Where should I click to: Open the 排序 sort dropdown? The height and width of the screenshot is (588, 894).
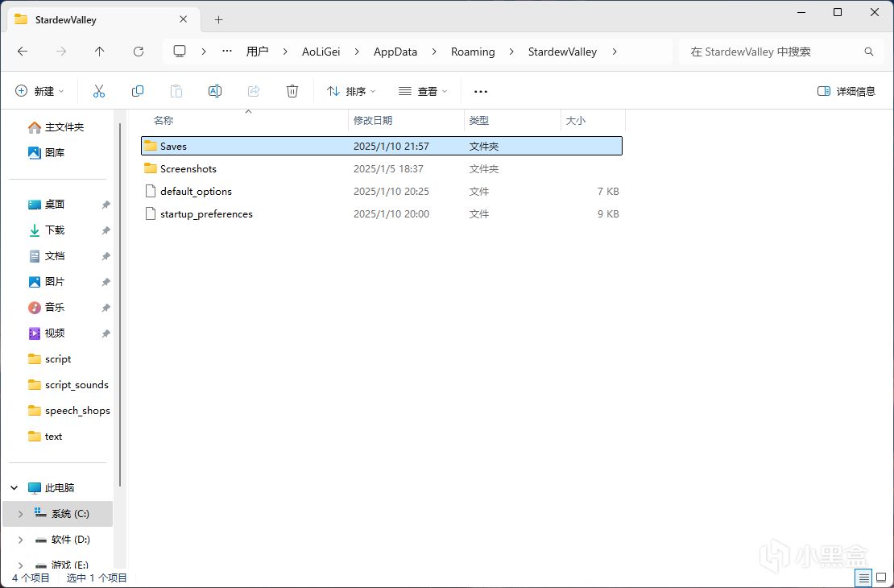(x=350, y=91)
